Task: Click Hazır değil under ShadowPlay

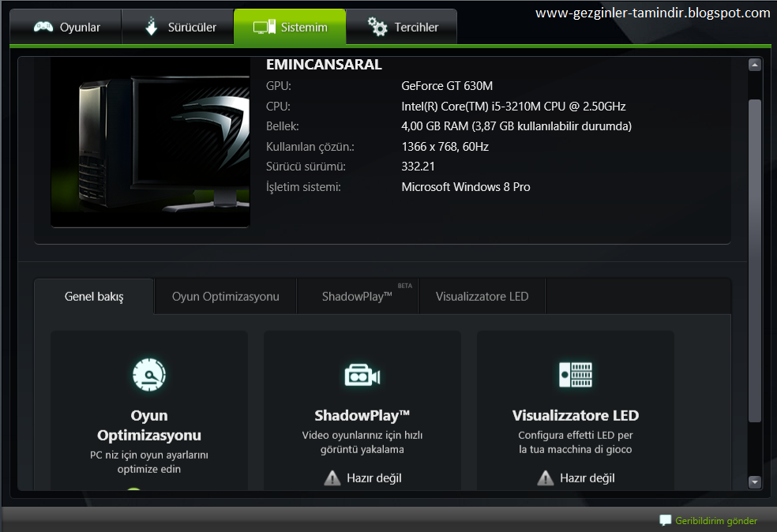Action: coord(374,478)
